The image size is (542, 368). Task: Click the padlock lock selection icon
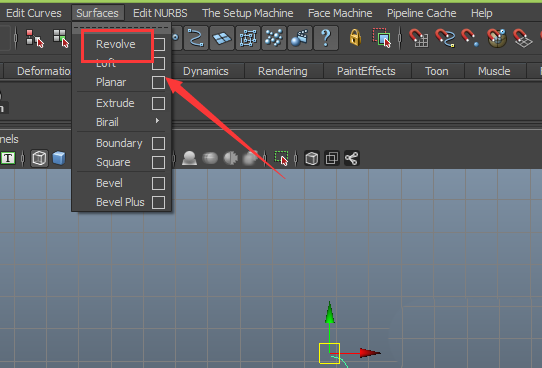pyautogui.click(x=355, y=38)
